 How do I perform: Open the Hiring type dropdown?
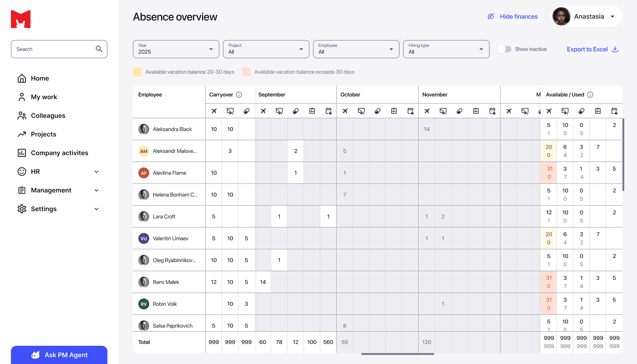coord(446,49)
